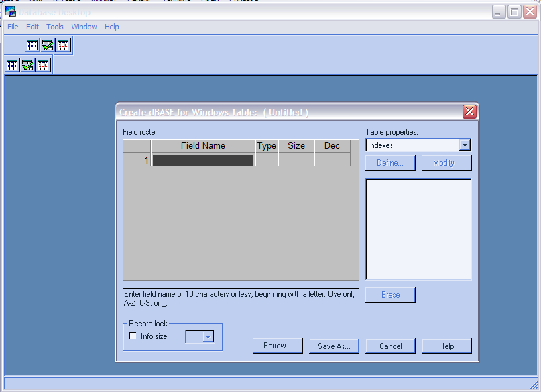Viewport: 541px width, 392px height.
Task: Click the Save As... button
Action: click(x=334, y=346)
